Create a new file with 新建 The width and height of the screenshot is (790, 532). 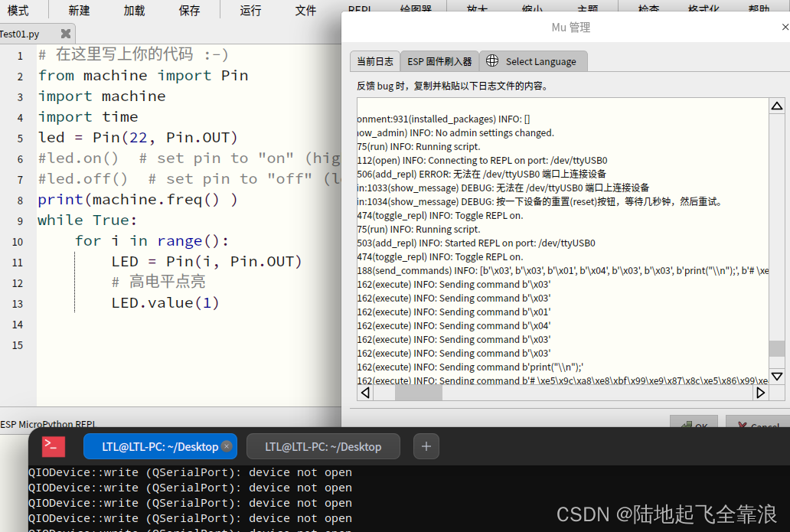tap(79, 10)
